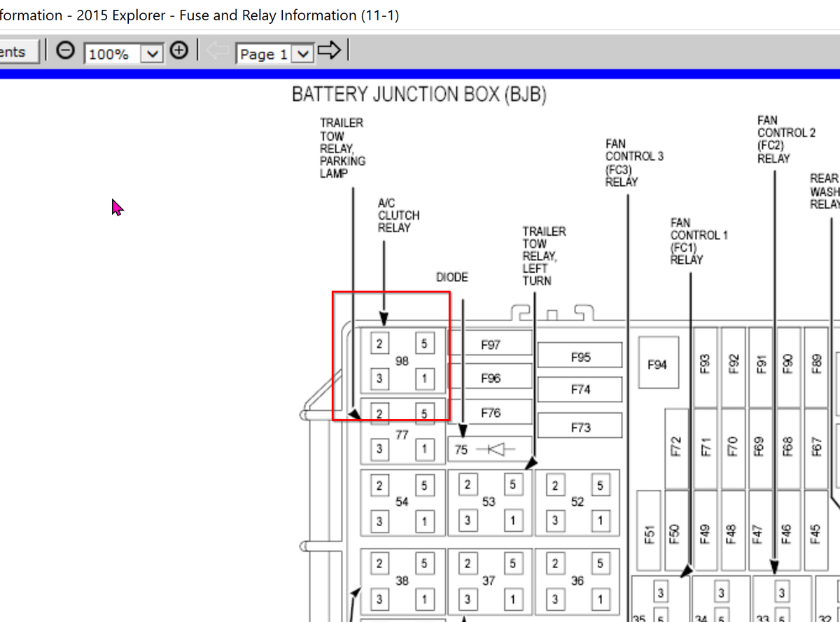Click the FAN CONTROL 2 (FC2) RELAY label
The width and height of the screenshot is (840, 622).
pyautogui.click(x=786, y=140)
